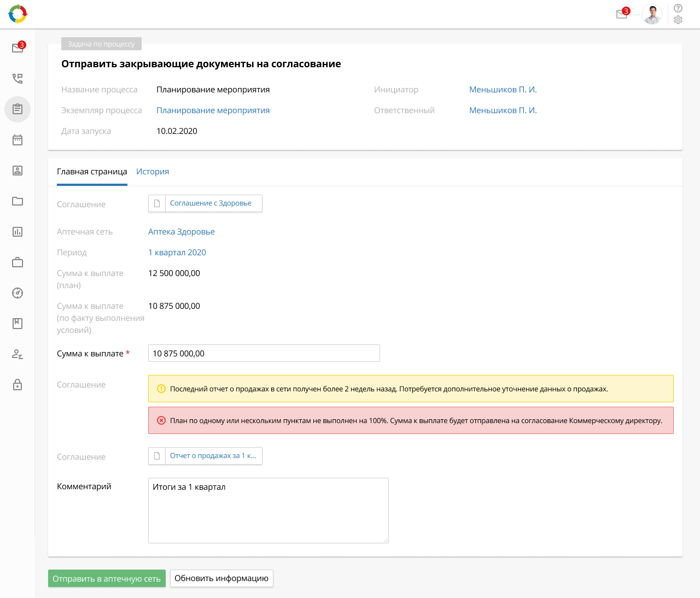Screen dimensions: 700x598
Task: Open the messages icon in sidebar
Action: click(x=17, y=48)
